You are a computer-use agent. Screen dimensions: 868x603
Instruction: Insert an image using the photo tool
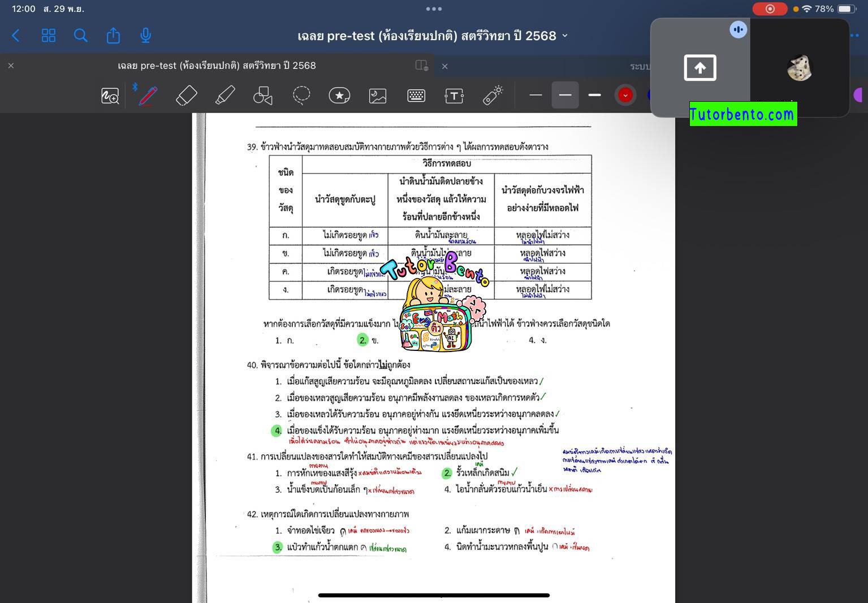(377, 95)
